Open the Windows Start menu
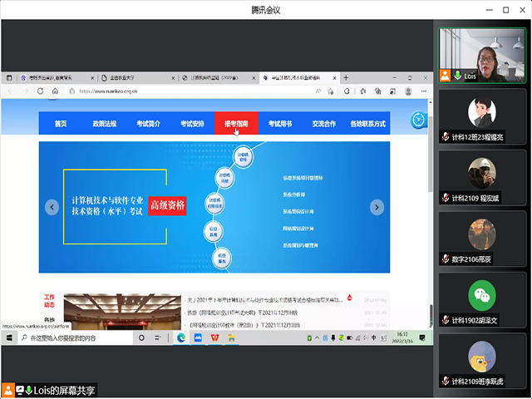This screenshot has width=532, height=399. (x=10, y=339)
